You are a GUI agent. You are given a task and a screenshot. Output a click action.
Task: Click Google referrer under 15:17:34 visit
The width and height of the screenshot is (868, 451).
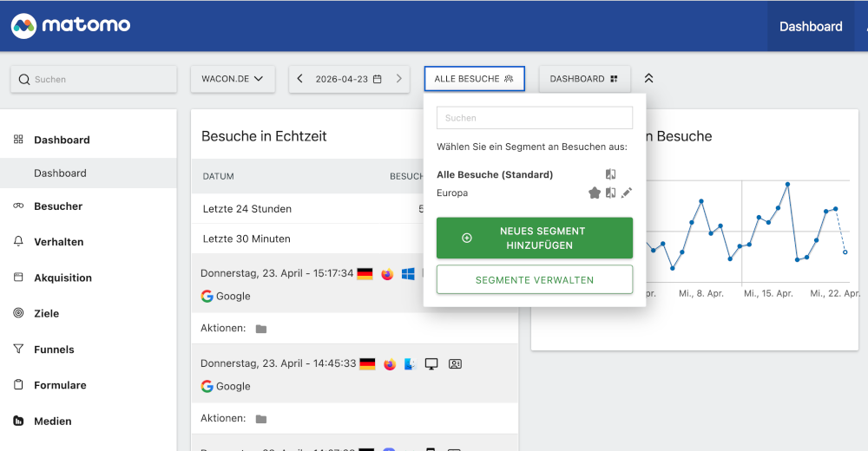click(226, 296)
